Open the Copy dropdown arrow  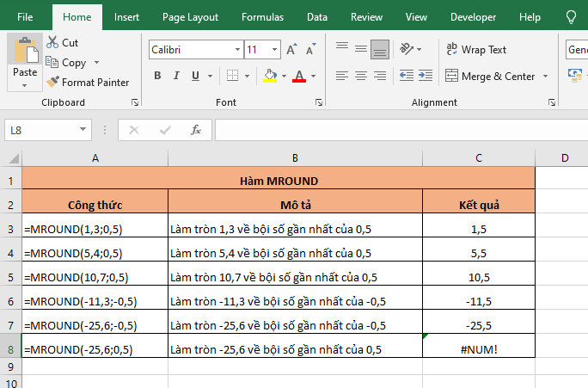(96, 62)
